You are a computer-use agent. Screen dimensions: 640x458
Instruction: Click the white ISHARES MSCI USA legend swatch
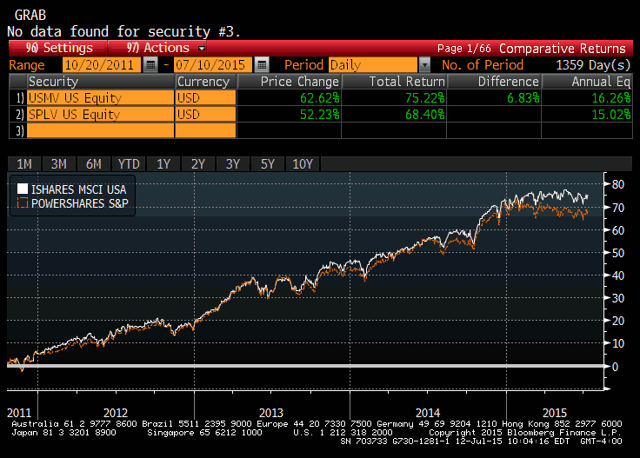click(22, 189)
